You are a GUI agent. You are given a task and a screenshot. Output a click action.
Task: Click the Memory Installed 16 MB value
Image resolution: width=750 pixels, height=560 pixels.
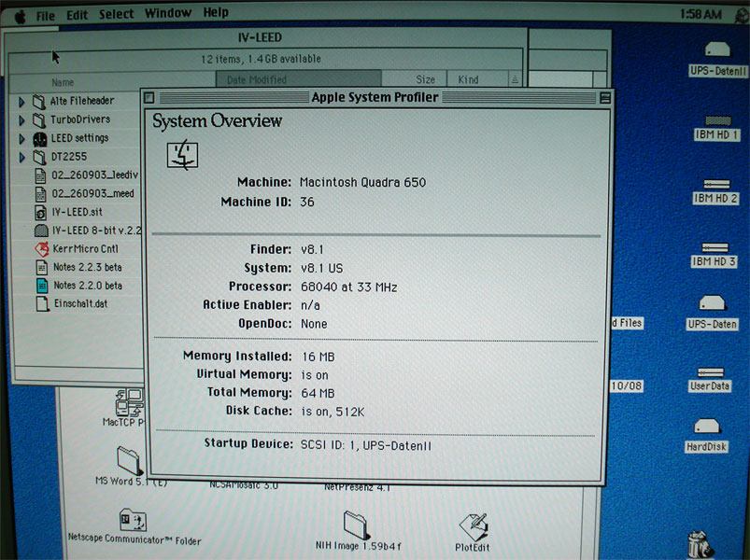coord(318,357)
